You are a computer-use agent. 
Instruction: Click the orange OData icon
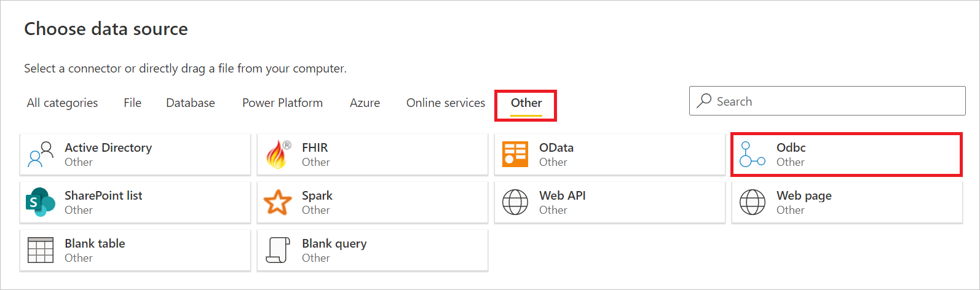click(x=515, y=154)
